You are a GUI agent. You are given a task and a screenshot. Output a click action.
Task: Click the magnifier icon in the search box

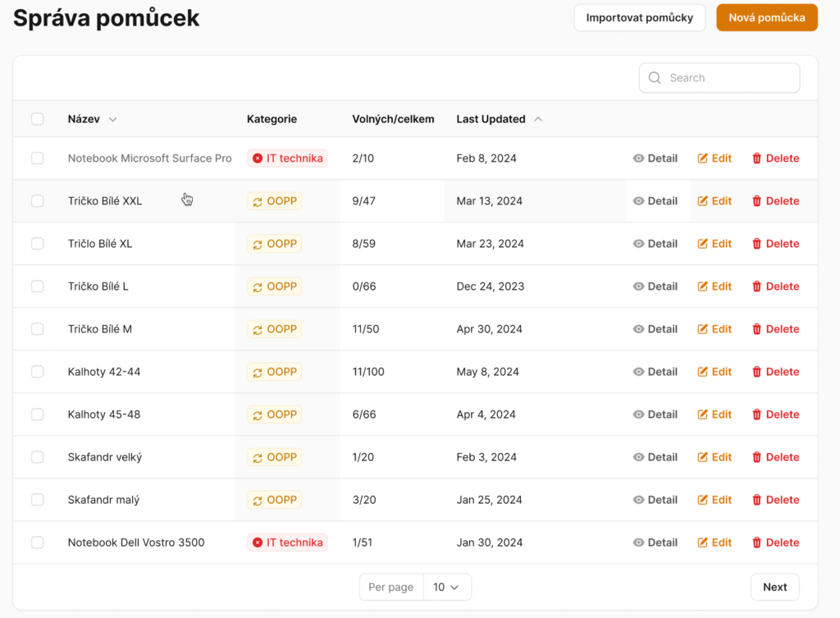point(655,78)
